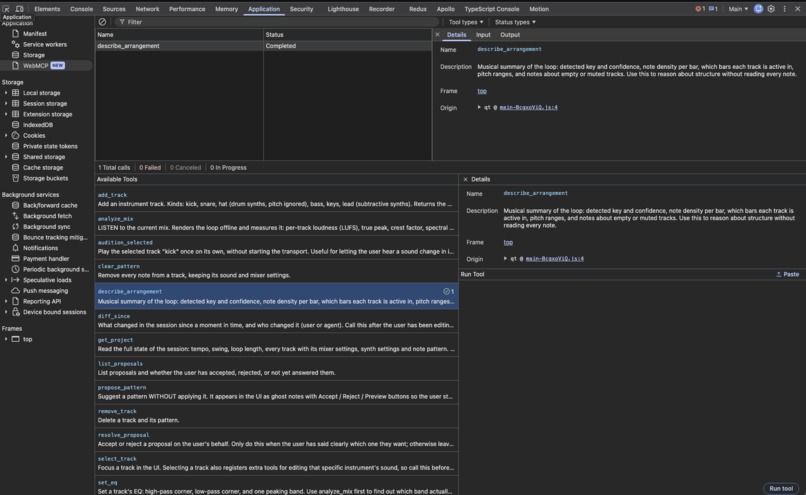Open the DevTools more options menu

[784, 9]
